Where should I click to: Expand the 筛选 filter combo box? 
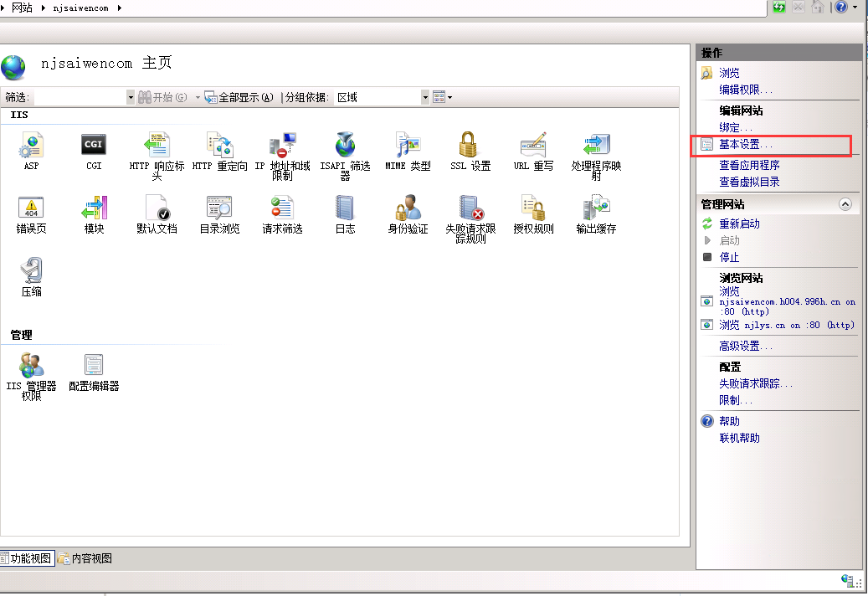[130, 98]
